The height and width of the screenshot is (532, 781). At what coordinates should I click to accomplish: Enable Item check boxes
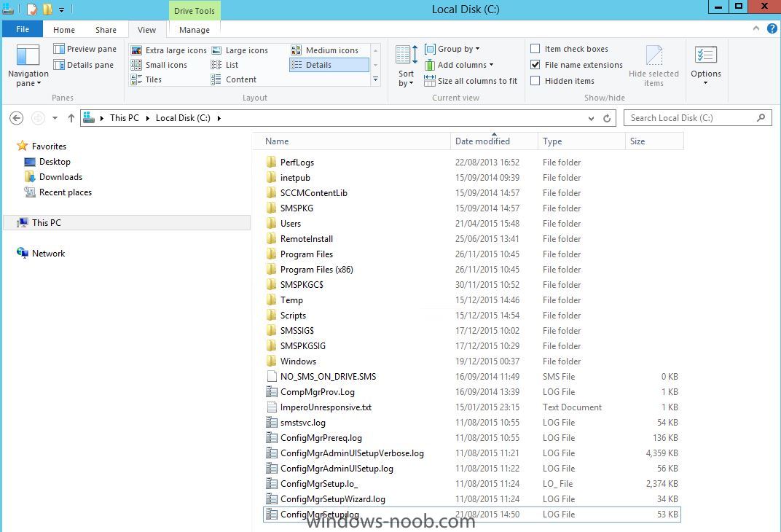tap(535, 49)
